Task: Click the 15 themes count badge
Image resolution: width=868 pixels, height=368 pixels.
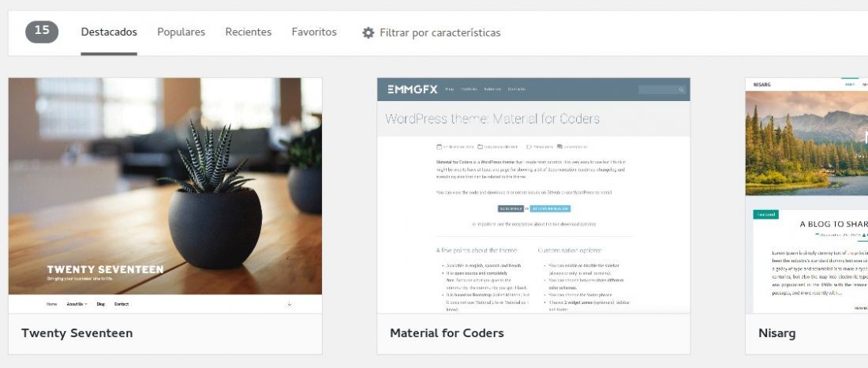Action: click(42, 32)
